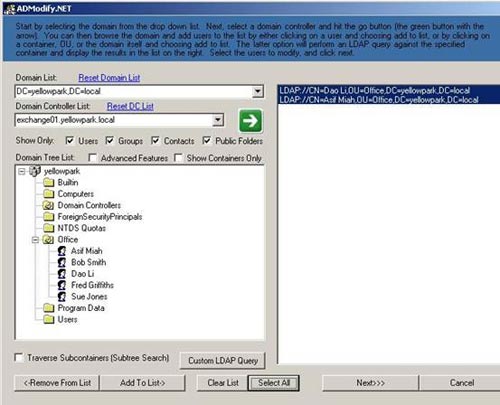Select the Office label in tree
This screenshot has width=500, height=405.
tap(68, 240)
